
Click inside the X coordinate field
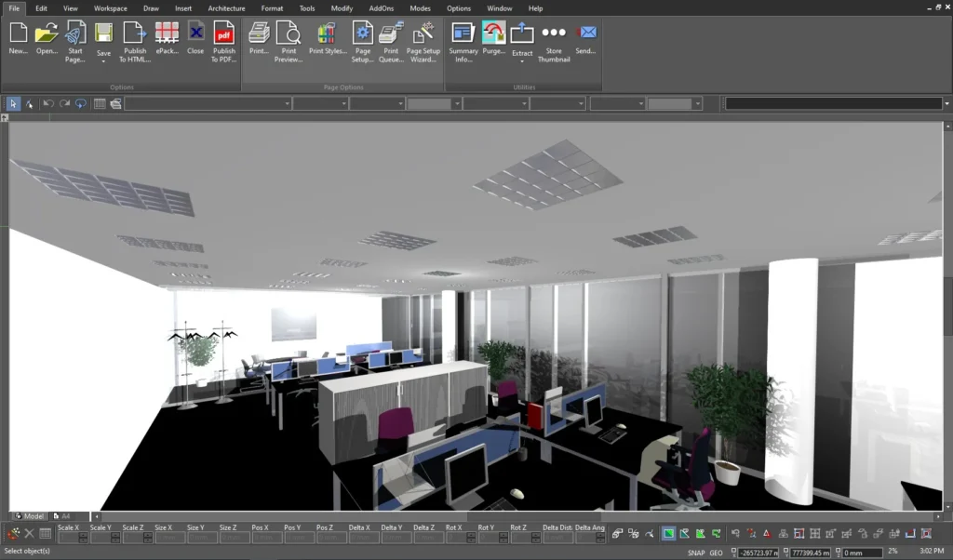coord(760,552)
